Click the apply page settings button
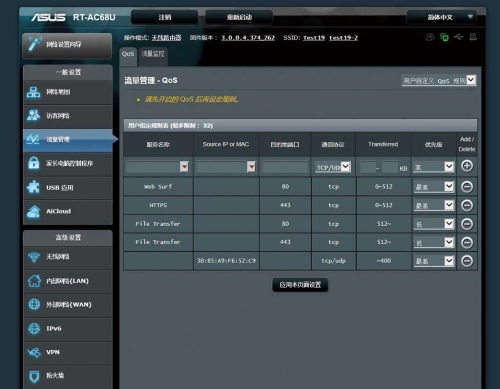Screen dimensions: 500x389 click(300, 285)
